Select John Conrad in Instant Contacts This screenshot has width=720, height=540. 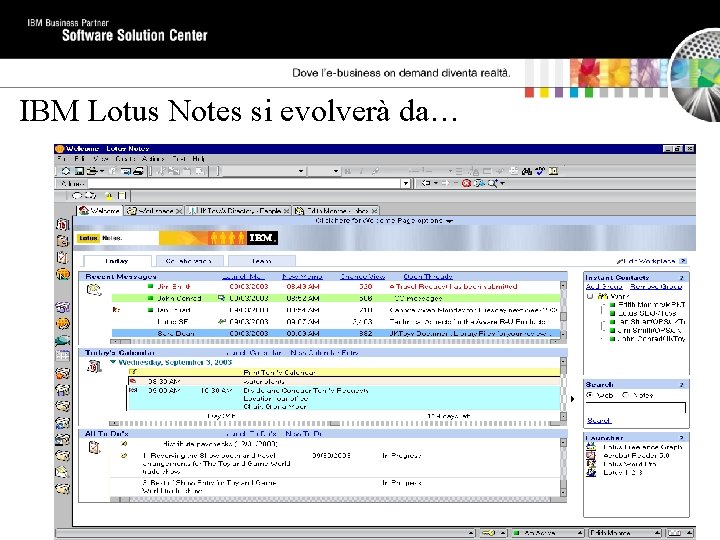tap(647, 339)
